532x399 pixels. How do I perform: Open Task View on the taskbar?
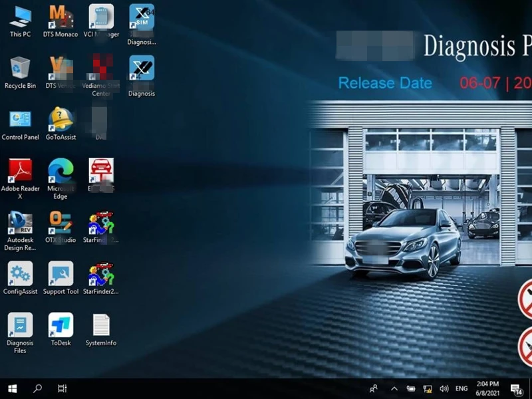pos(62,388)
